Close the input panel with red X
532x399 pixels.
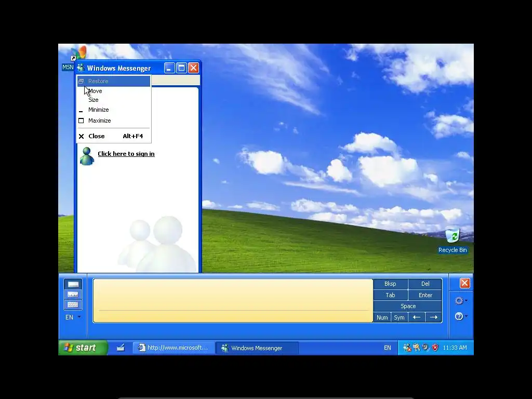tap(464, 283)
